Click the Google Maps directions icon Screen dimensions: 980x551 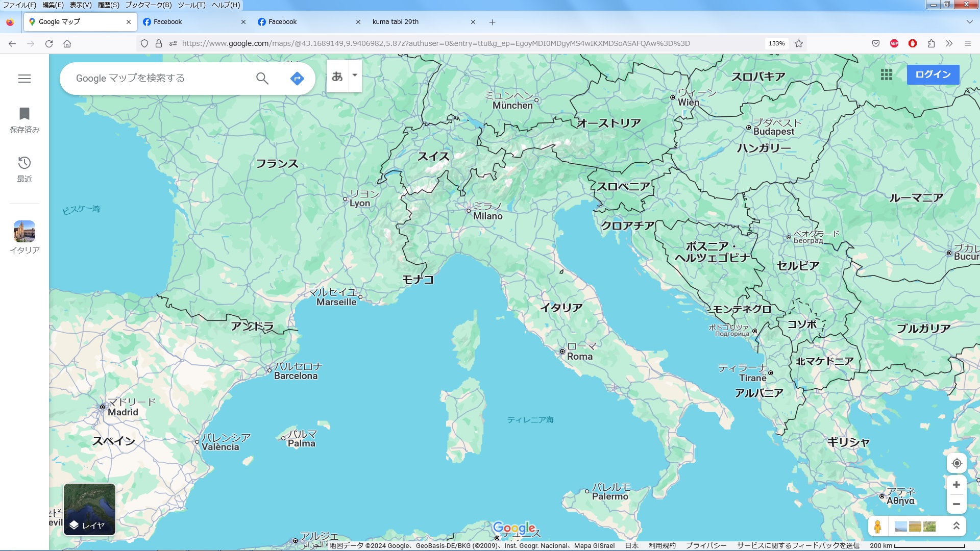[x=297, y=78]
